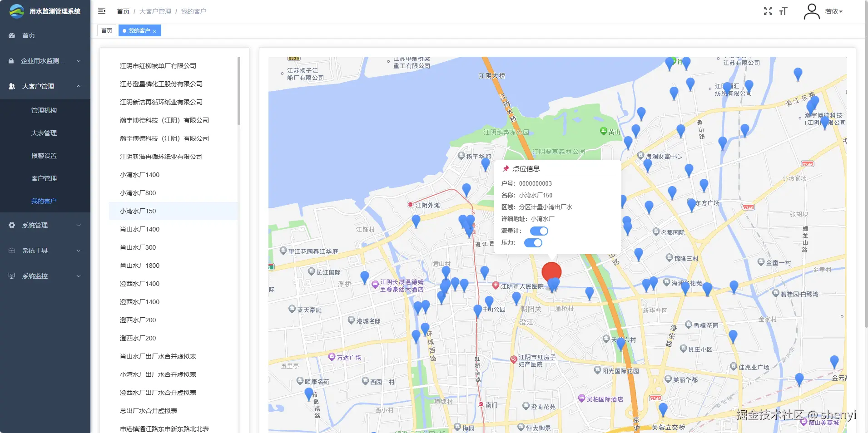This screenshot has height=433, width=868.
Task: Click the 企业用水监测 lock icon
Action: [11, 61]
